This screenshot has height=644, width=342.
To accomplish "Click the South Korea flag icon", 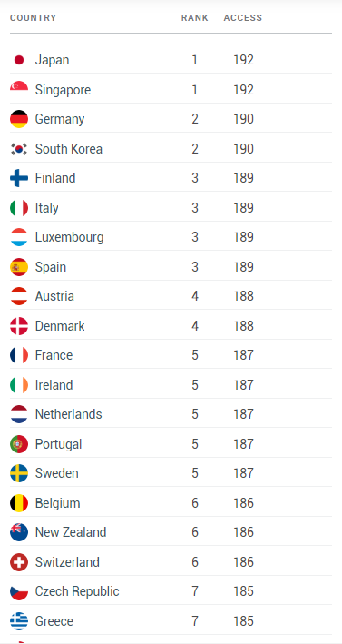I will pyautogui.click(x=19, y=149).
